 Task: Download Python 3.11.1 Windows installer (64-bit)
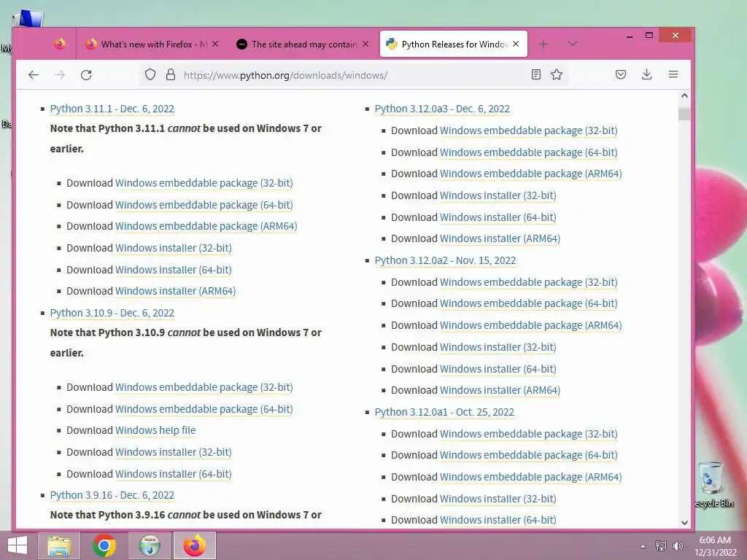[x=174, y=270]
